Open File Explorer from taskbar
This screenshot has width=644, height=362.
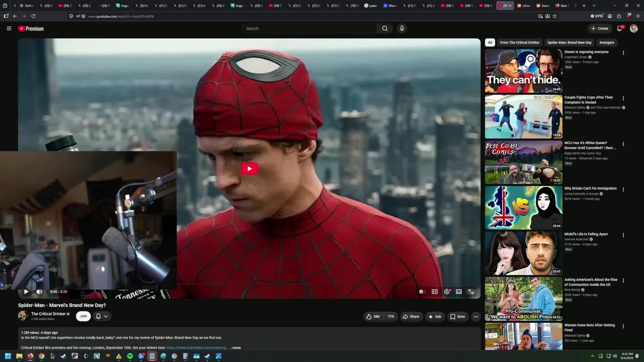19,356
